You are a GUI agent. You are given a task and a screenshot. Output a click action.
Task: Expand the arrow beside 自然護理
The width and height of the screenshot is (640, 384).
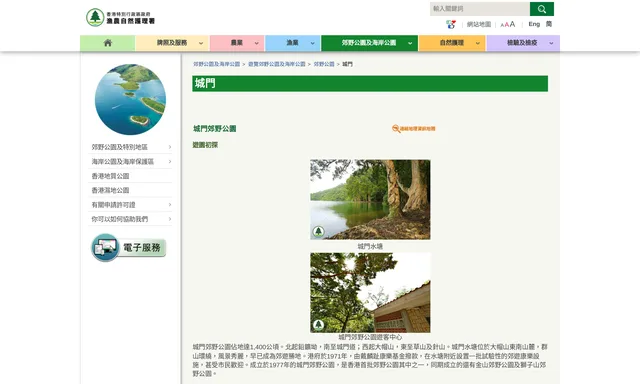click(478, 43)
